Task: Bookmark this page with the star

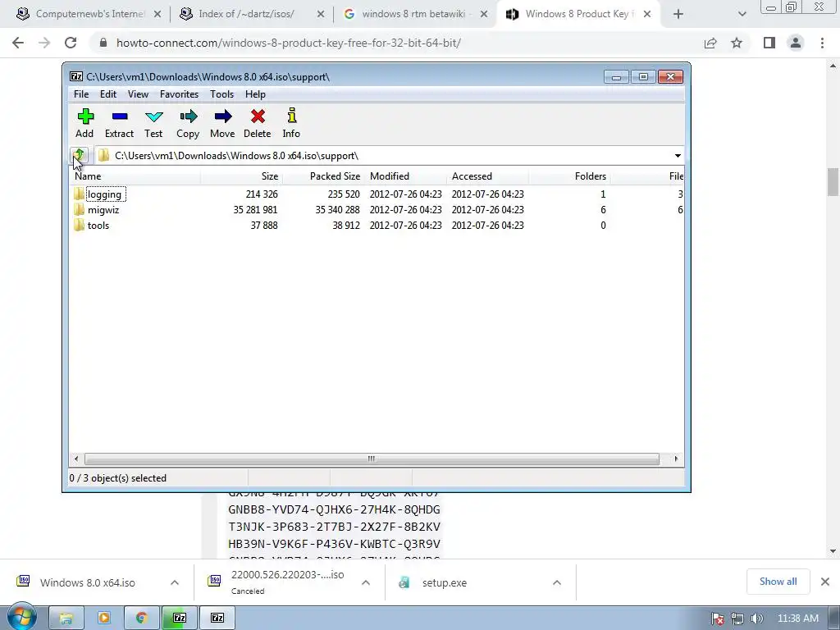Action: coord(737,43)
